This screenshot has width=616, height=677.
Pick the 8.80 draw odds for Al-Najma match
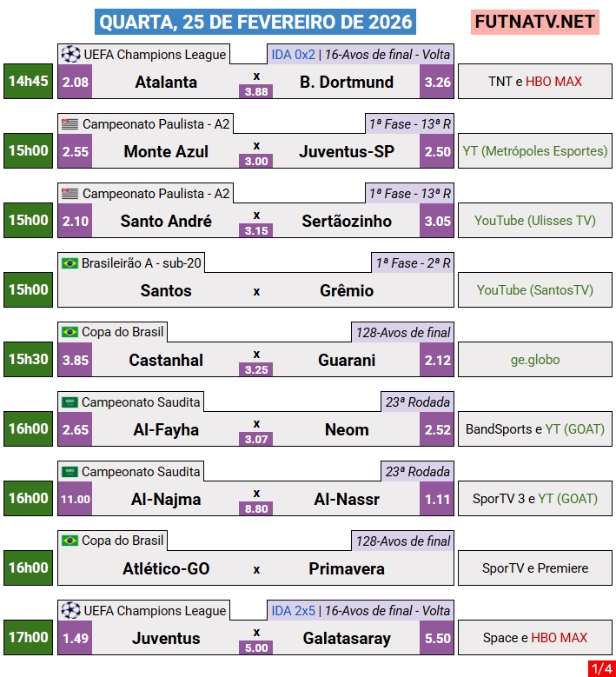256,508
